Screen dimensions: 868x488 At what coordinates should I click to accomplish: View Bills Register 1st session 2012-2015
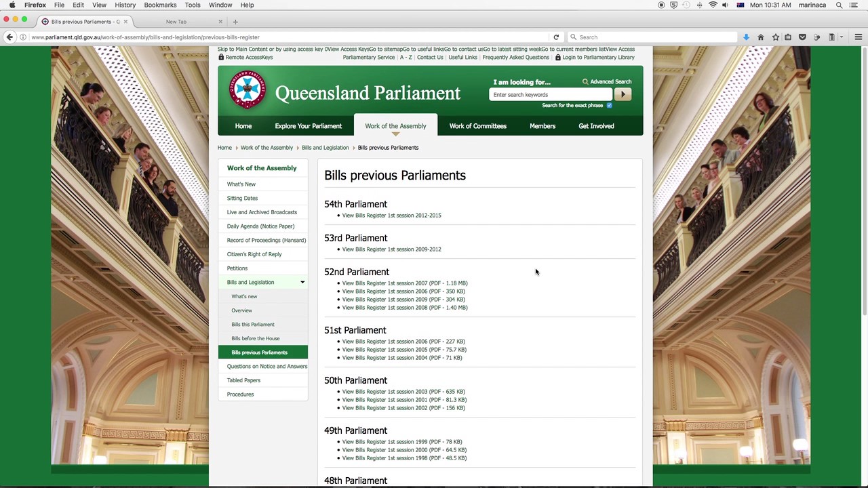[391, 216]
